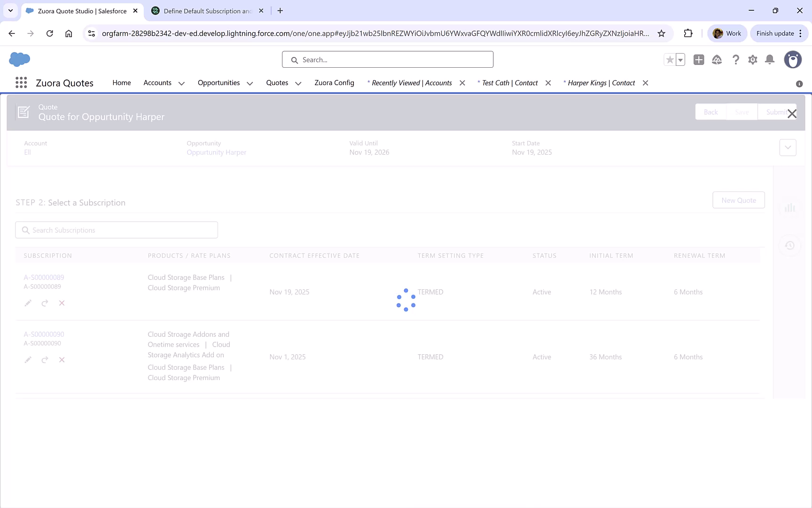Click the New Quote button
Image resolution: width=812 pixels, height=508 pixels.
pyautogui.click(x=738, y=200)
